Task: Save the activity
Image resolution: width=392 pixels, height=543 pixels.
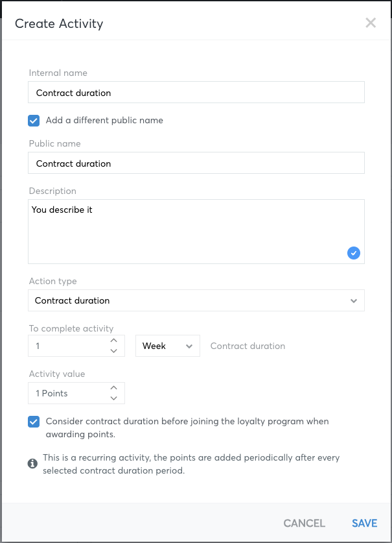Action: 364,523
